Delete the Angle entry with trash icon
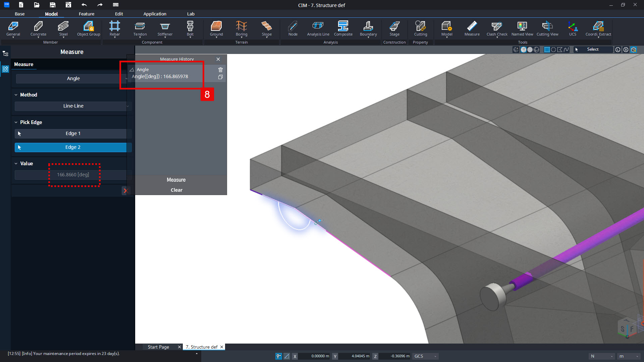Screen dimensions: 644x362 220,70
